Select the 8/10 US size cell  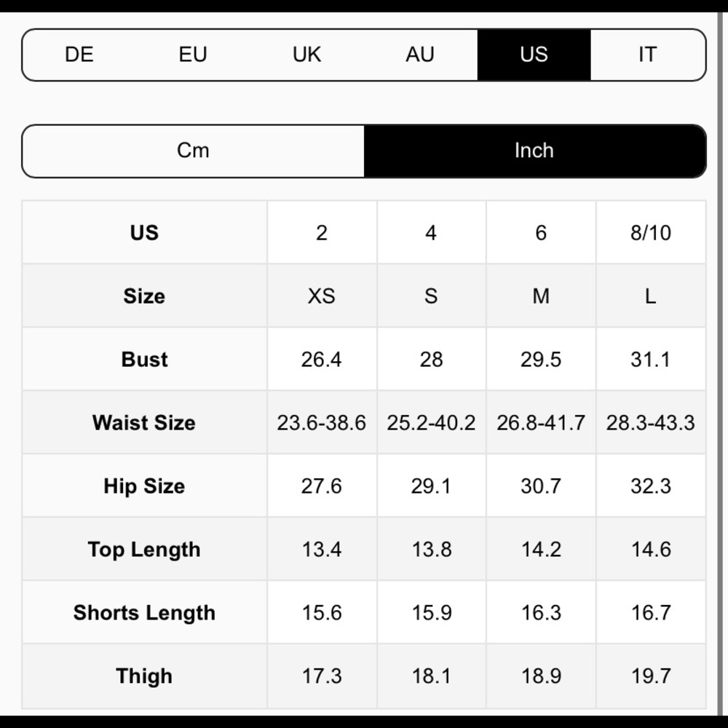coord(651,233)
